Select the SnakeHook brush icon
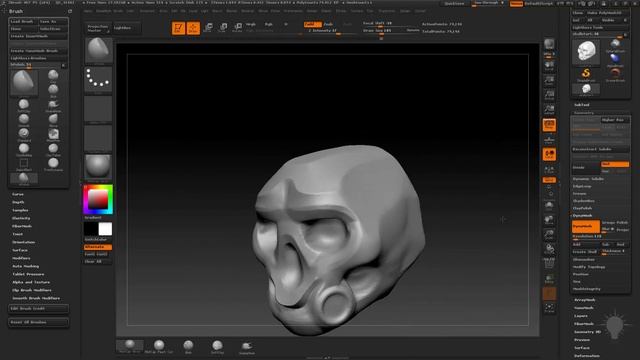Screen dimensions: 640x360 point(53,105)
